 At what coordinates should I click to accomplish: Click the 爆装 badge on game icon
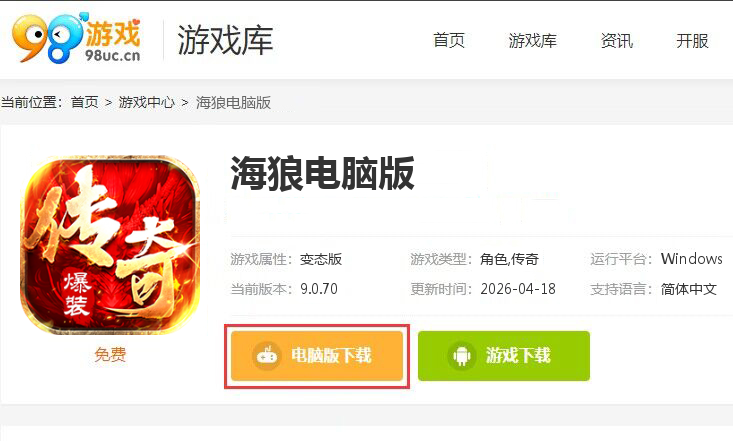point(77,295)
